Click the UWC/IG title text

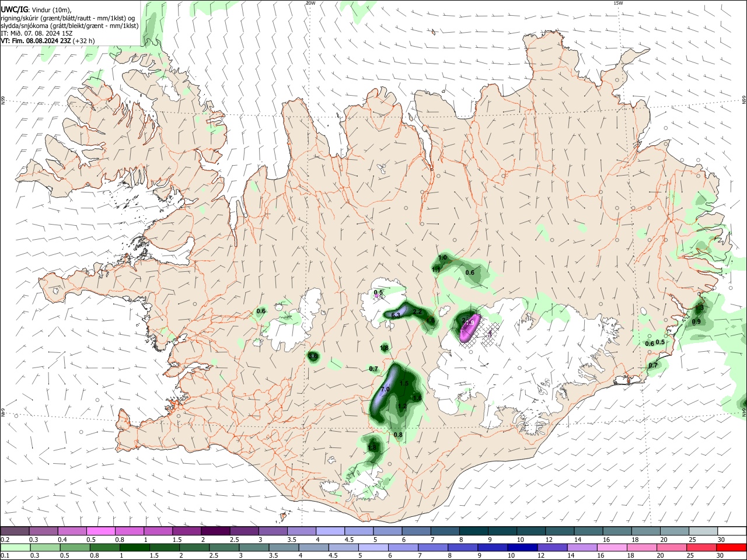14,9
